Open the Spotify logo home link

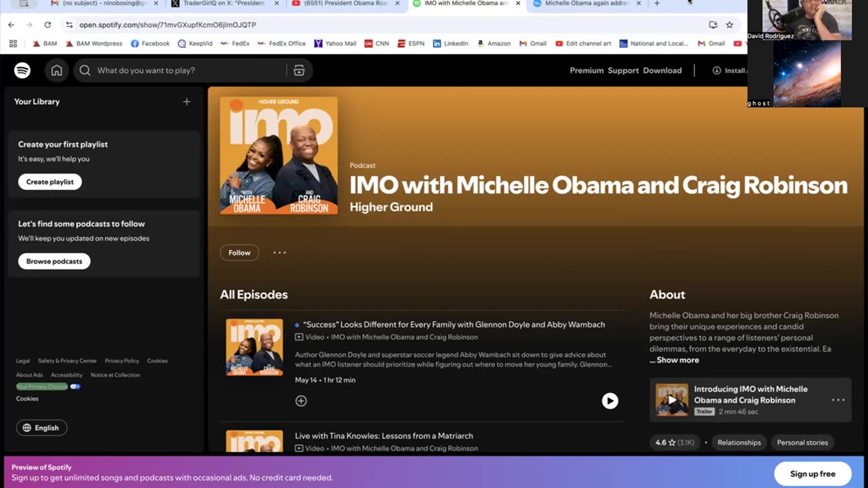[x=22, y=70]
